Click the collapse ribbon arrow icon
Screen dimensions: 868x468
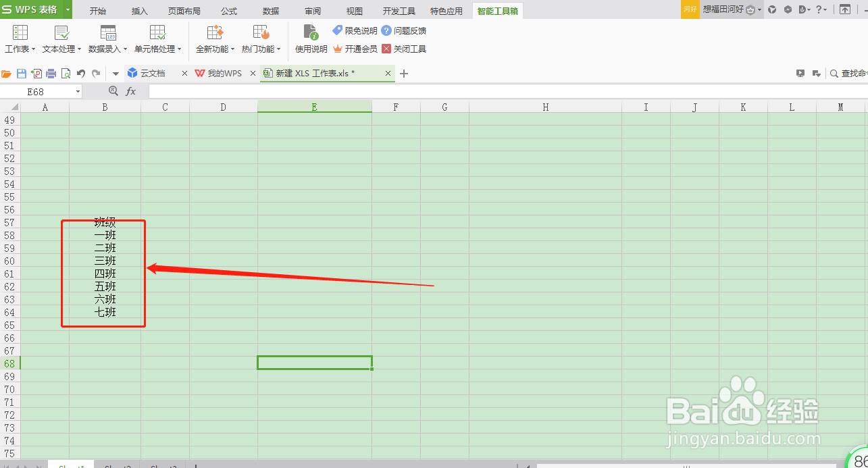(x=845, y=9)
